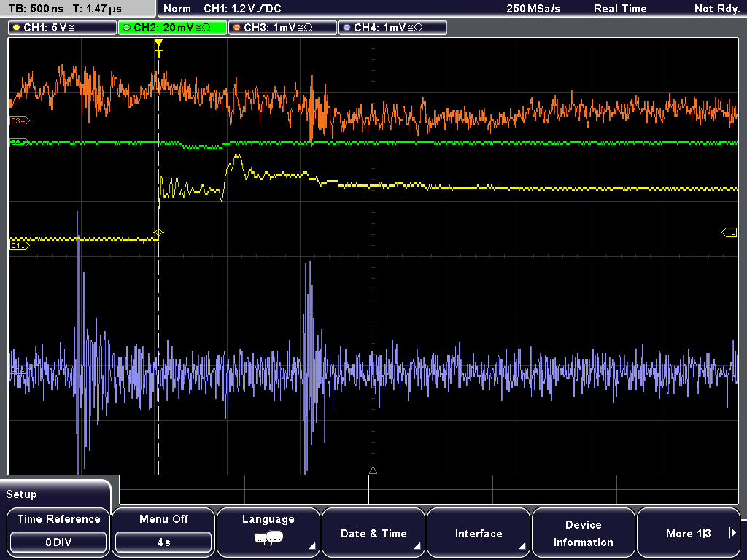Click the arrow next to More 1|3
747x560 pixels.
(x=732, y=533)
